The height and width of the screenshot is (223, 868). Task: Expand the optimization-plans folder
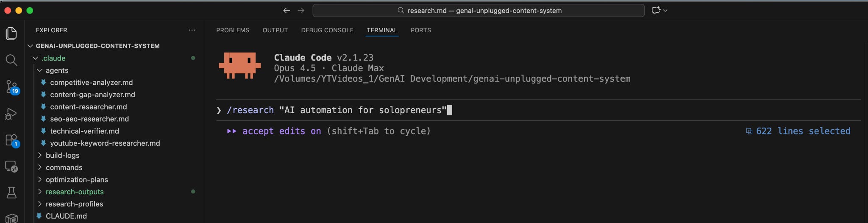[x=40, y=180]
